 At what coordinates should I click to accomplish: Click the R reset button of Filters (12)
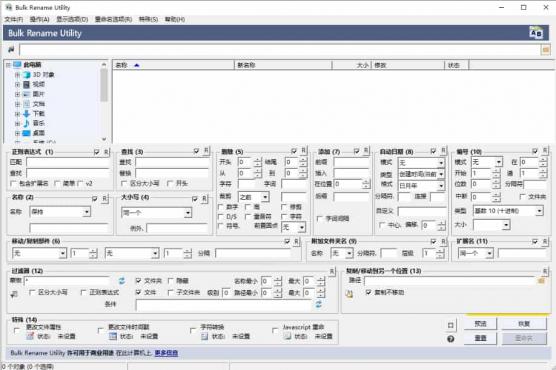(x=332, y=271)
